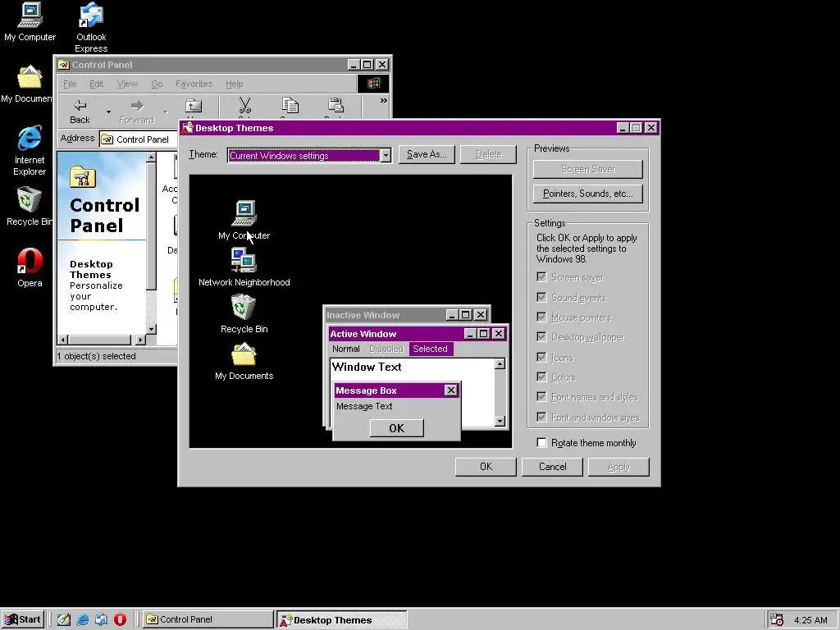Click scroll down arrow in Control Panel pane
The image size is (840, 630).
click(x=151, y=329)
